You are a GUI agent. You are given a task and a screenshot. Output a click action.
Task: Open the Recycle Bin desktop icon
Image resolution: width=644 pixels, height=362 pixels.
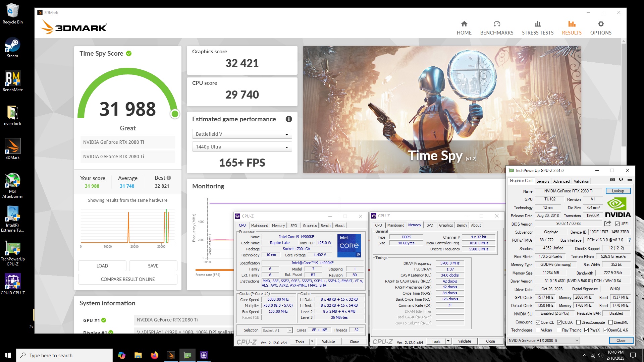(13, 13)
